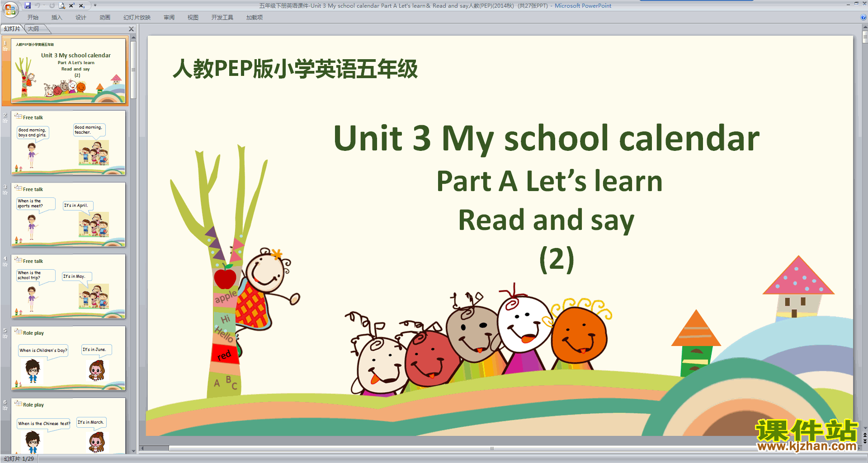Viewport: 868px width, 463px height.
Task: Go to previous slide double-arrow button
Action: pos(864,435)
